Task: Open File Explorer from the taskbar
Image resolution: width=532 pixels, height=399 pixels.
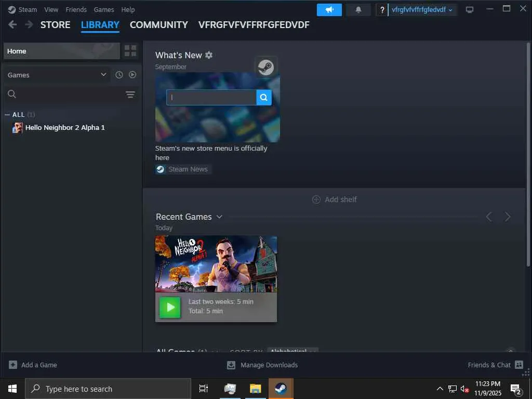Action: click(x=256, y=389)
